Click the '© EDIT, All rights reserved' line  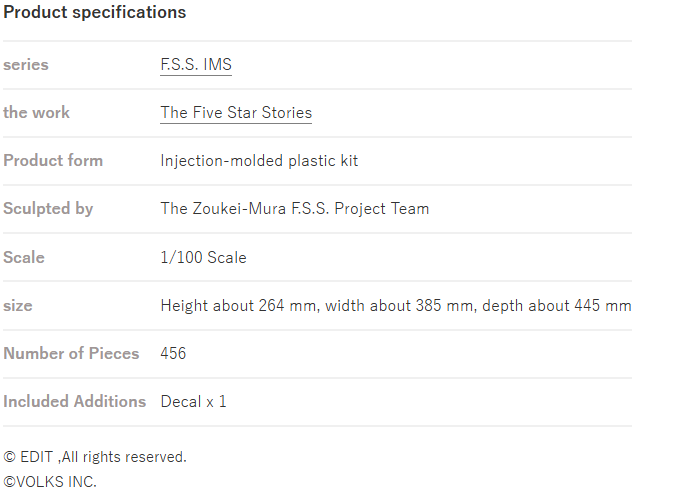[x=95, y=457]
